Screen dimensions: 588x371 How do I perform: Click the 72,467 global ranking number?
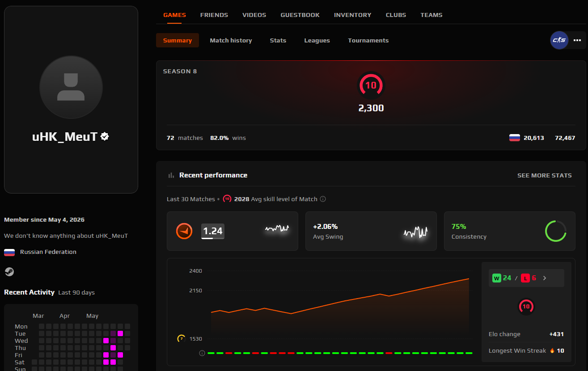point(565,138)
